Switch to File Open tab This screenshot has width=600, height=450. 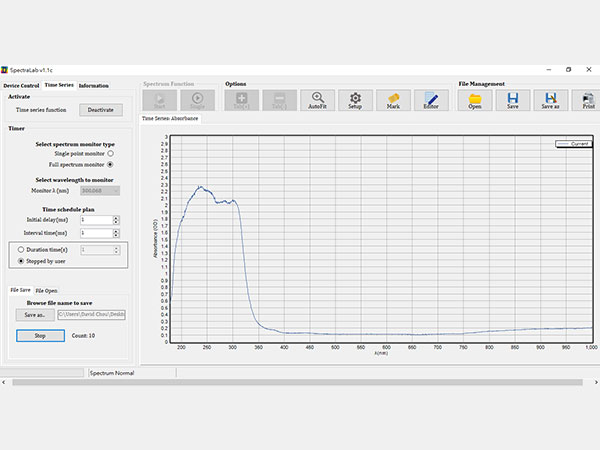[46, 290]
